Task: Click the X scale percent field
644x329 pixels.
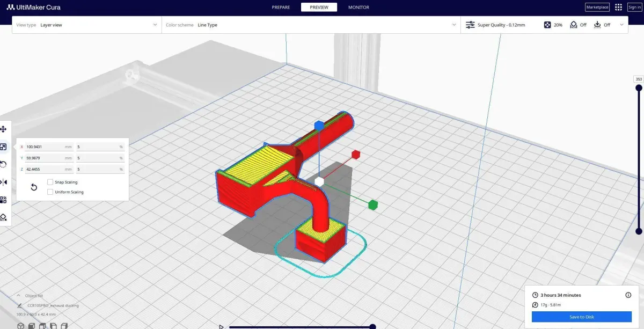Action: pyautogui.click(x=100, y=147)
